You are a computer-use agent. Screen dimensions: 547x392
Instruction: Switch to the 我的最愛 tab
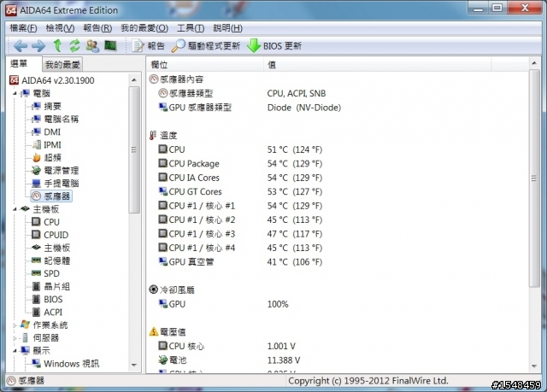coord(62,64)
